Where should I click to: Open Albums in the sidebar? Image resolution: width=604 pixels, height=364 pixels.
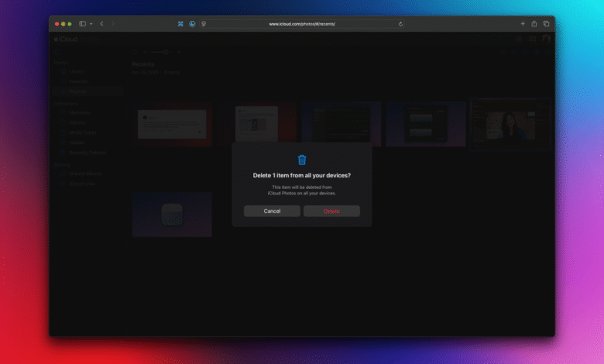click(77, 122)
